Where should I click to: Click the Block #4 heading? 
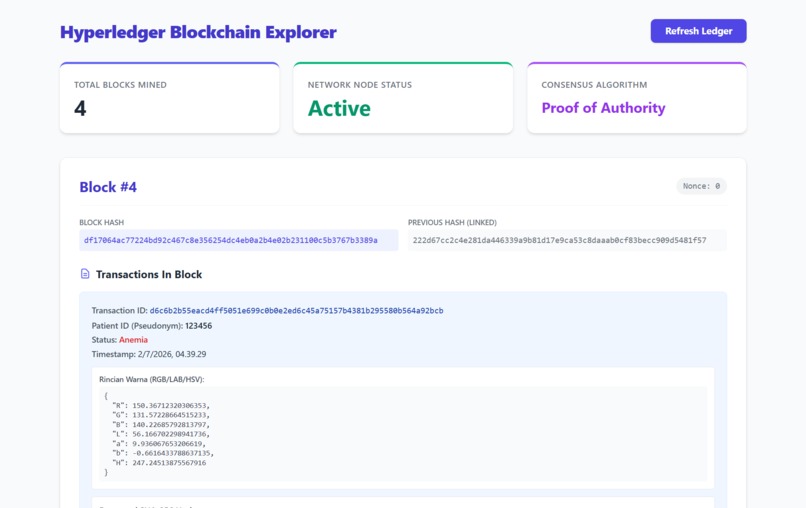108,187
